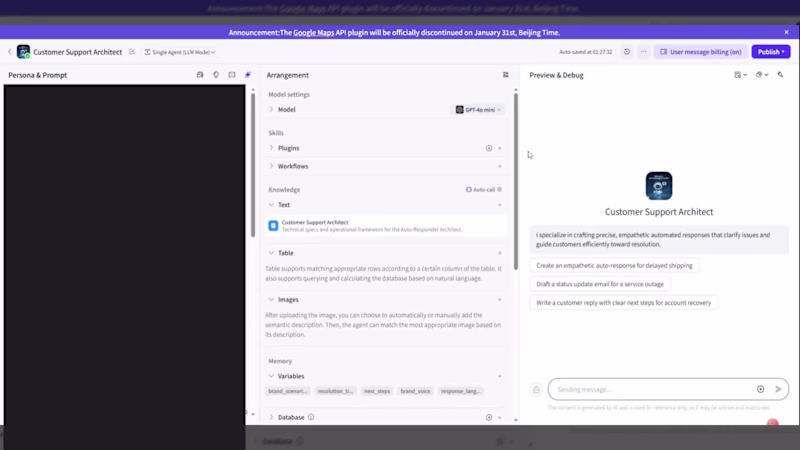Click the Persona panel vertical scrollbar
This screenshot has height=450, width=800.
pos(253,164)
